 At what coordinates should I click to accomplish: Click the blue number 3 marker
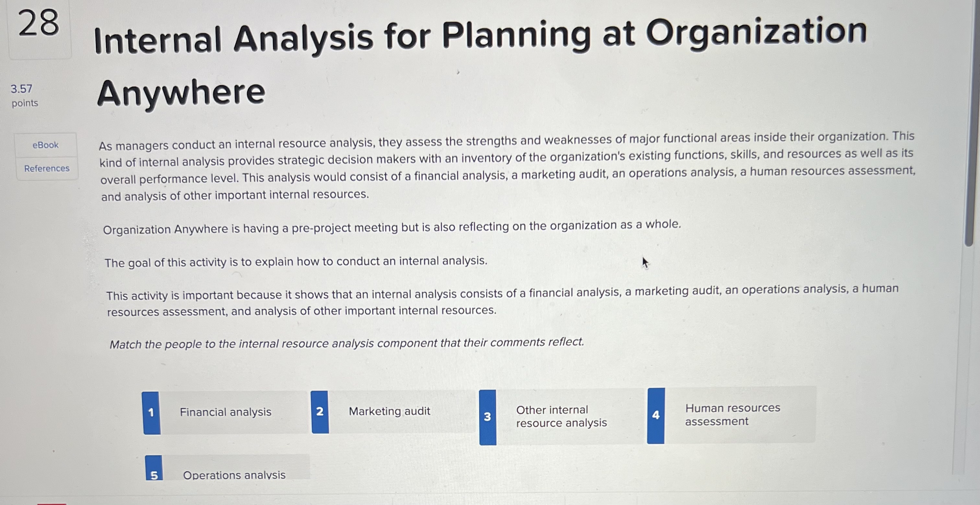point(488,417)
